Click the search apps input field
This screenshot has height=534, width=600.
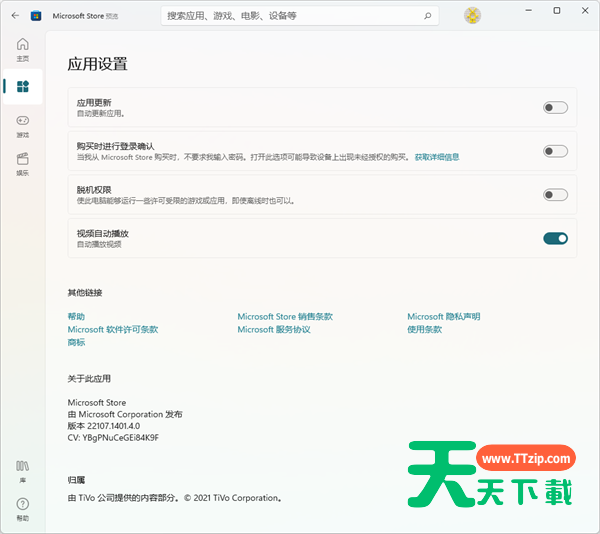[x=290, y=16]
